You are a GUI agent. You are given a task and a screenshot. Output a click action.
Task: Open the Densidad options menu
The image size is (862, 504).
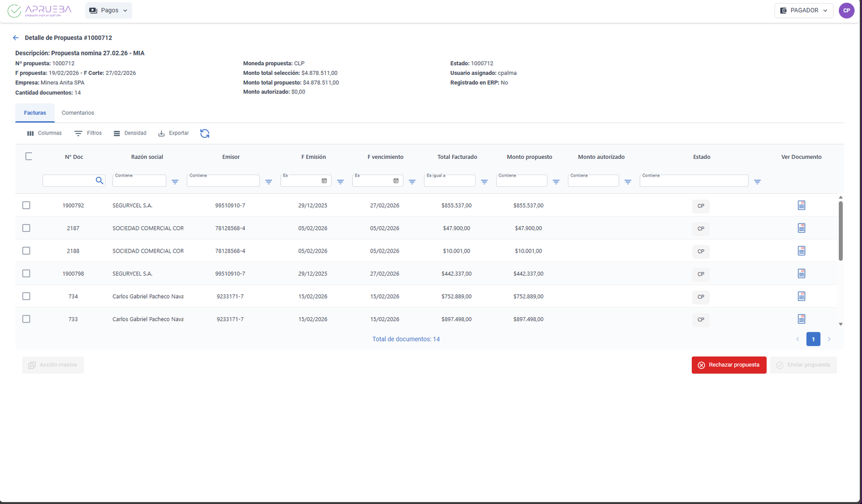tap(130, 133)
